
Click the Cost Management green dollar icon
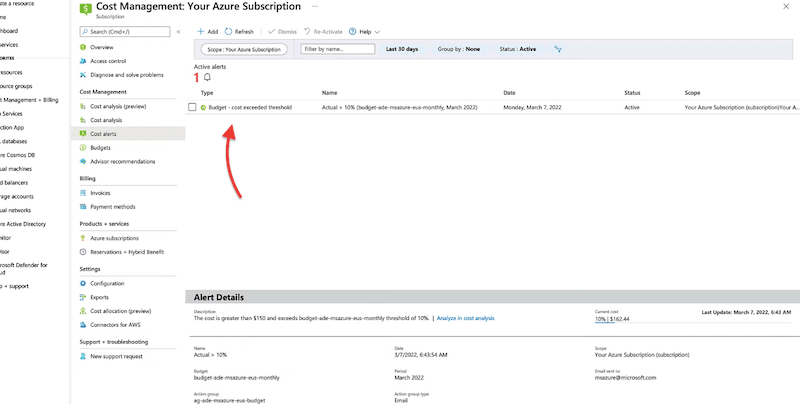coord(86,9)
